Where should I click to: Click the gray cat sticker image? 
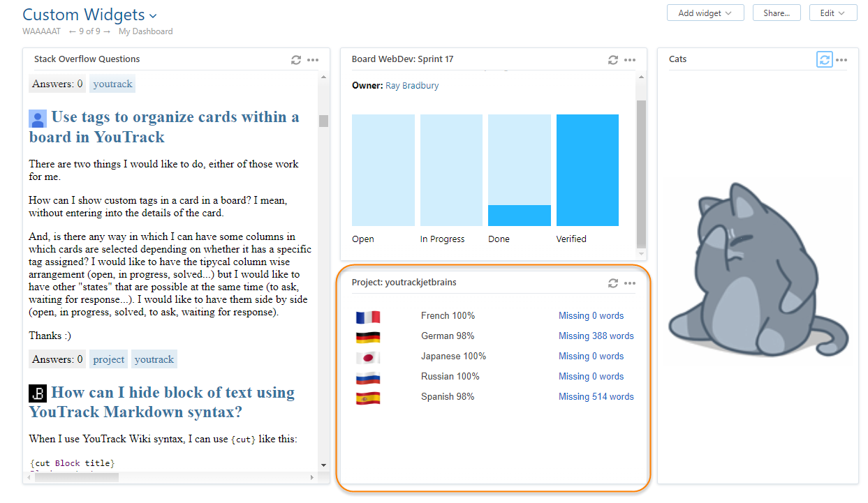click(759, 271)
